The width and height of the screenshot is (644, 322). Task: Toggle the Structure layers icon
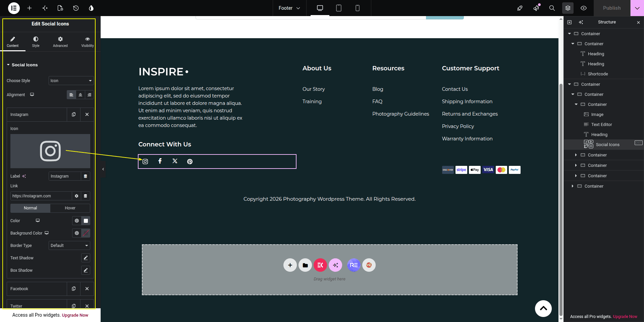coord(568,8)
